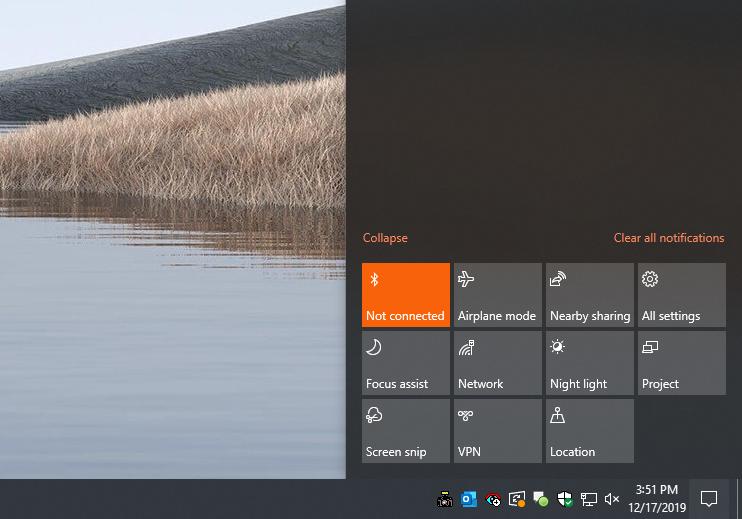Toggle Focus assist quick action
The height and width of the screenshot is (519, 742).
406,363
